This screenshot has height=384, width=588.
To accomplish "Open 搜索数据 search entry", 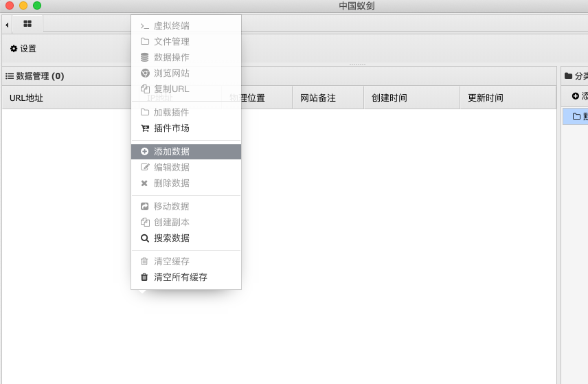I will coord(186,238).
